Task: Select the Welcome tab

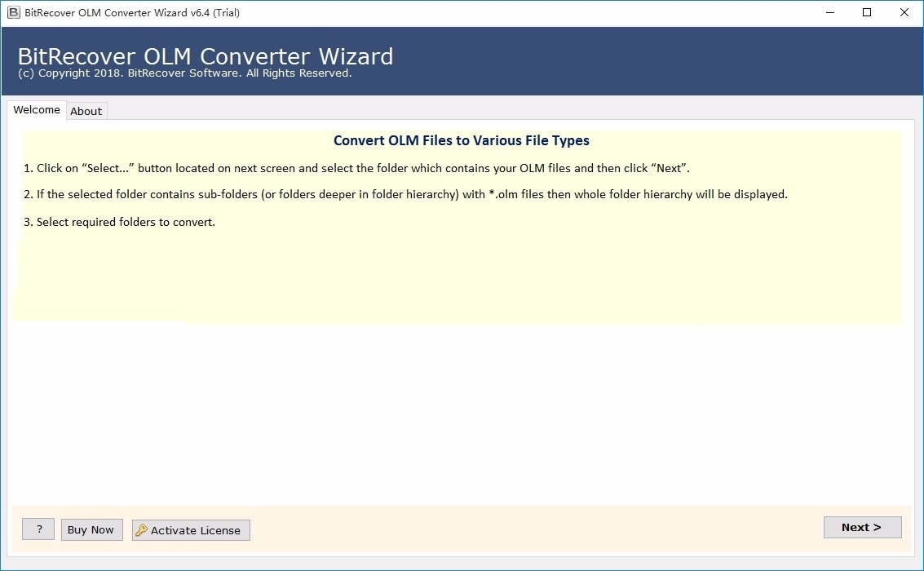Action: (37, 110)
